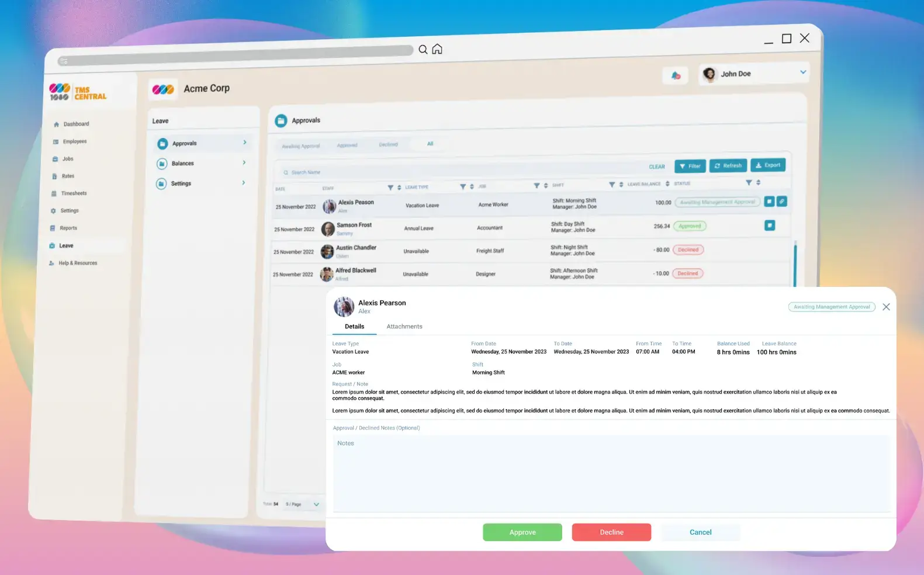Expand the Balances leave section chevron
Image resolution: width=924 pixels, height=575 pixels.
(x=244, y=163)
